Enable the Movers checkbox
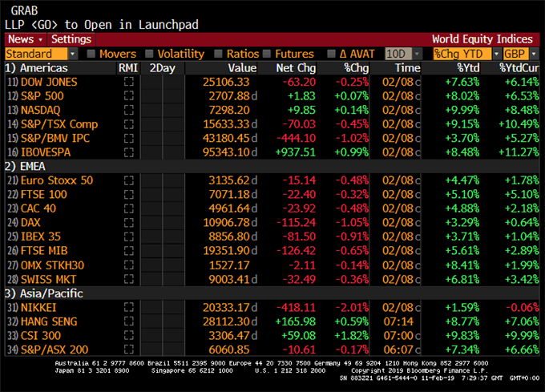 pos(91,54)
